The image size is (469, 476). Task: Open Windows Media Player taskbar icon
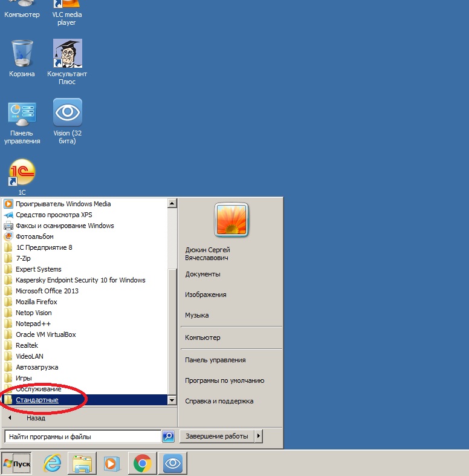pyautogui.click(x=112, y=463)
